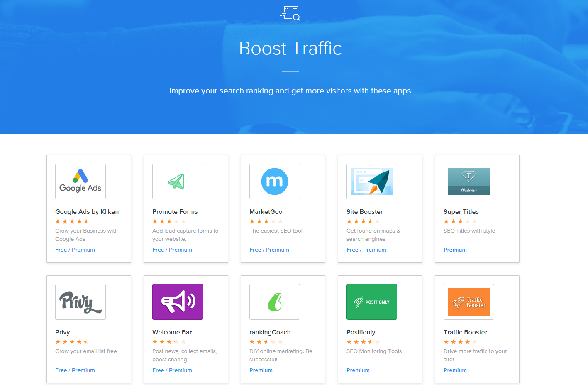
Task: Click the star rating of Google Ads by Kliken
Action: (x=72, y=221)
